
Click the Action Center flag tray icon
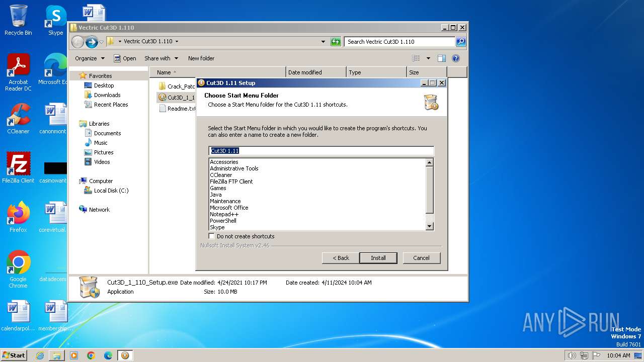596,355
